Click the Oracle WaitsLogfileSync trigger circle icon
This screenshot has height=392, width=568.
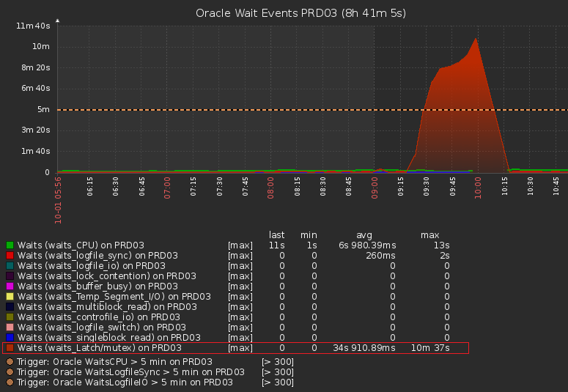[10, 371]
